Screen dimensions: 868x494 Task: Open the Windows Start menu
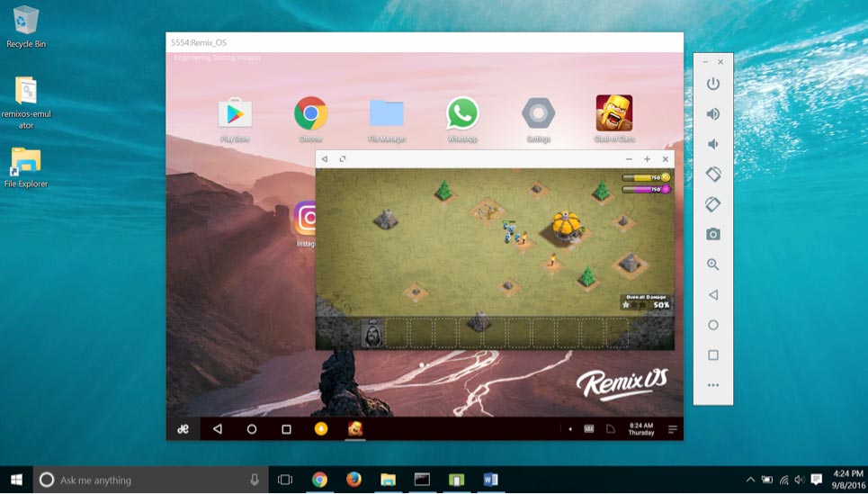(16, 480)
